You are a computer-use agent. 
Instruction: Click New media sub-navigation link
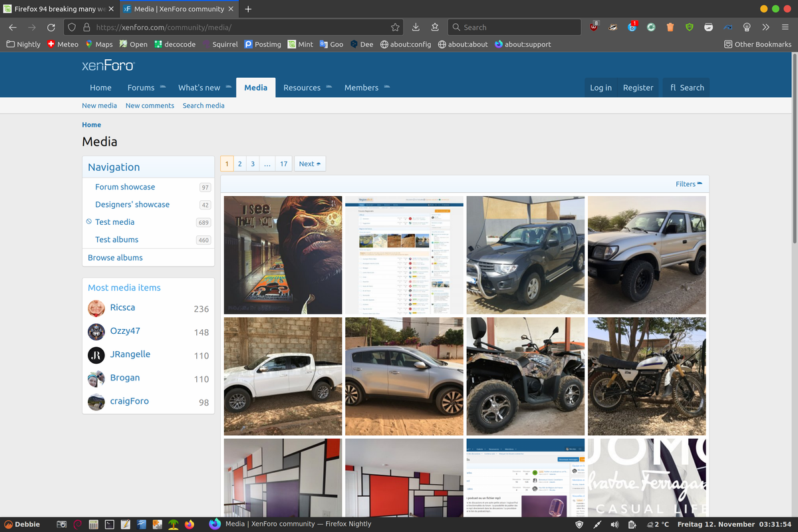pyautogui.click(x=99, y=106)
